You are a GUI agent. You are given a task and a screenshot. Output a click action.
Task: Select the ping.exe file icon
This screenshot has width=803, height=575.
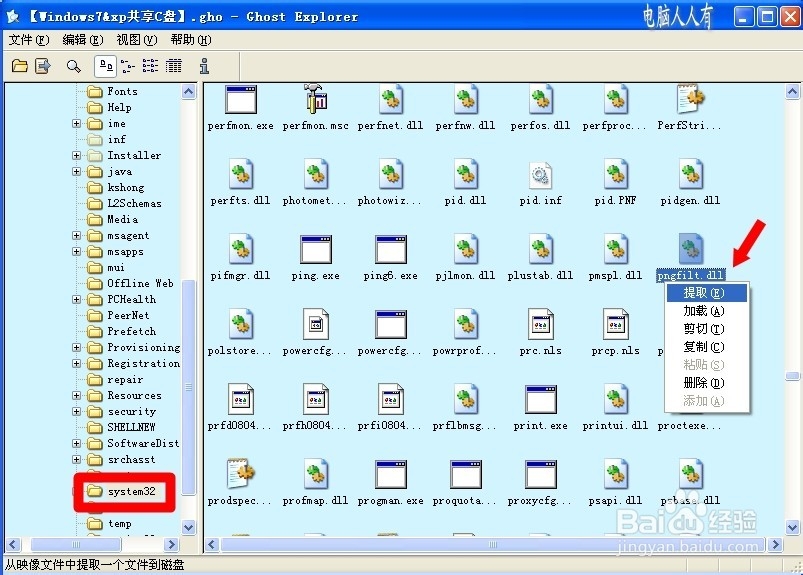(316, 249)
